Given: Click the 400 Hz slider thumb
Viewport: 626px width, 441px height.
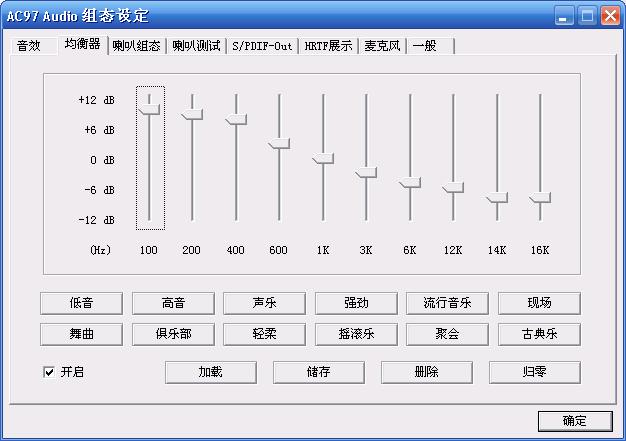Looking at the screenshot, I should click(236, 119).
